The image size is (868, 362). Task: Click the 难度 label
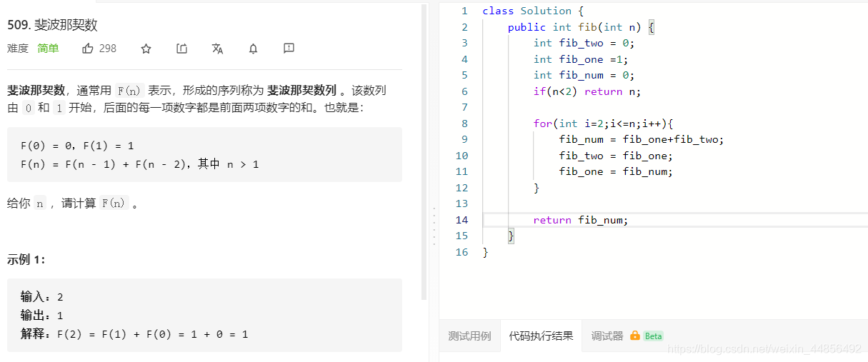18,49
